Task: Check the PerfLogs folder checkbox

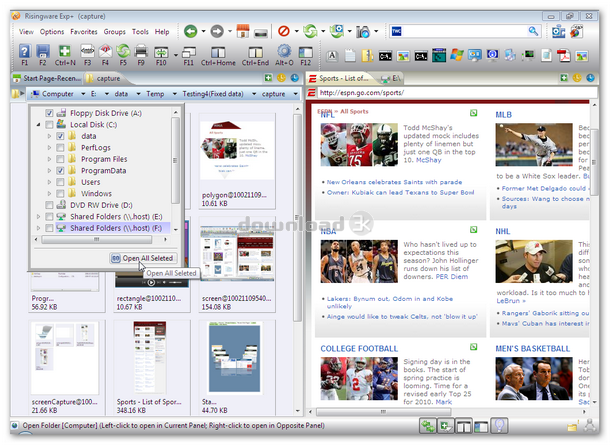Action: 59,147
